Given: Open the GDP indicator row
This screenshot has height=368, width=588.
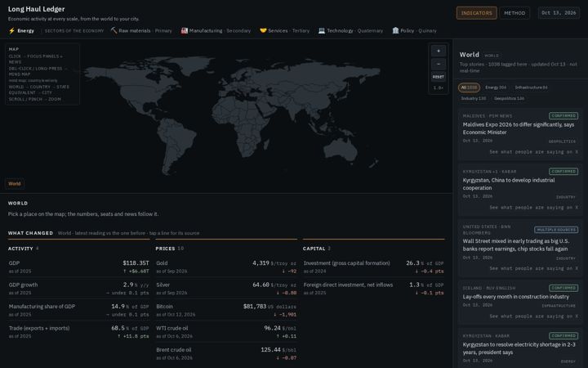Looking at the screenshot, I should [x=78, y=267].
